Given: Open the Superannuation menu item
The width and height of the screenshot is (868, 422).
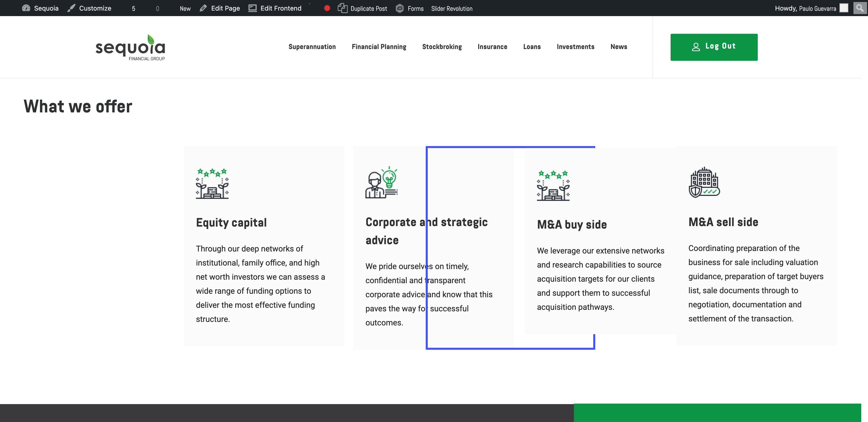Looking at the screenshot, I should (312, 47).
